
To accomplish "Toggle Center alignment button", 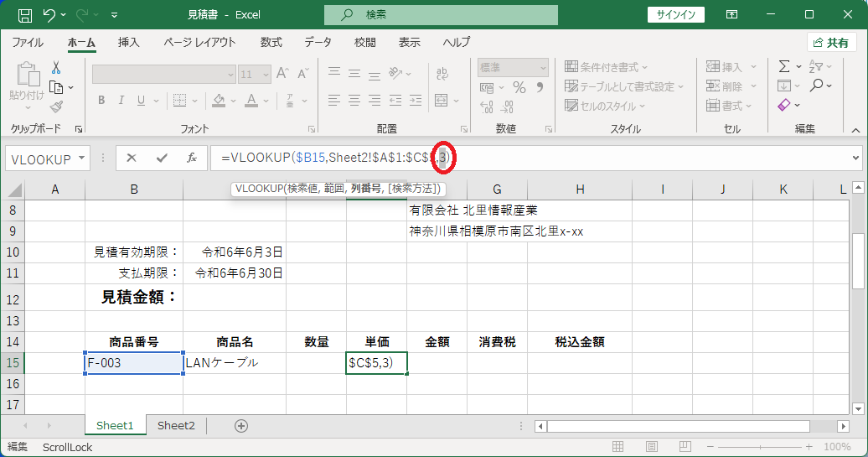I will coord(354,101).
